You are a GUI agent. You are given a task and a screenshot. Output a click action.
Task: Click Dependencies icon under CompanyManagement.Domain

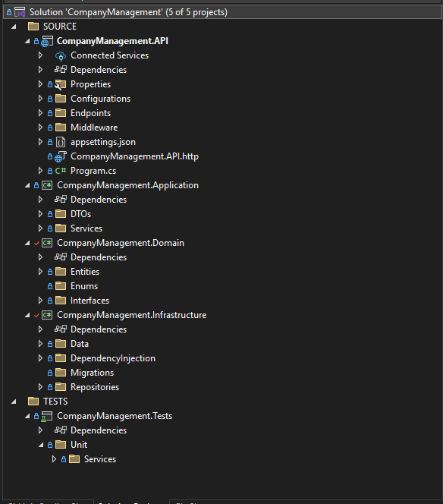[x=61, y=257]
